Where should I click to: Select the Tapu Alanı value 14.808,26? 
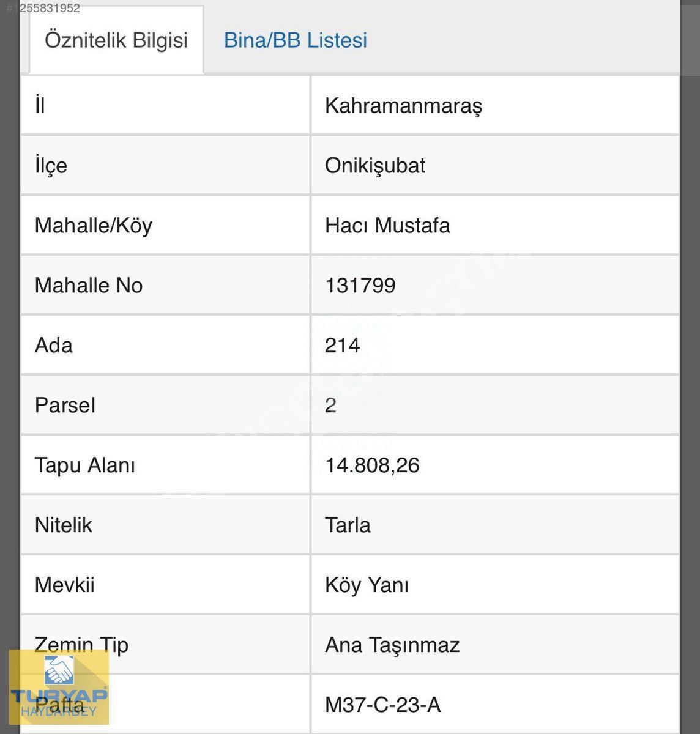coord(372,465)
